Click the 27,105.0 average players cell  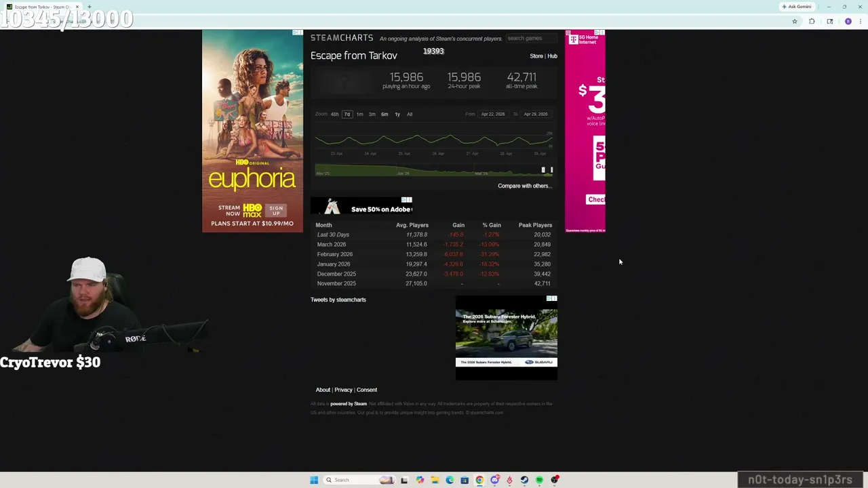(x=416, y=283)
